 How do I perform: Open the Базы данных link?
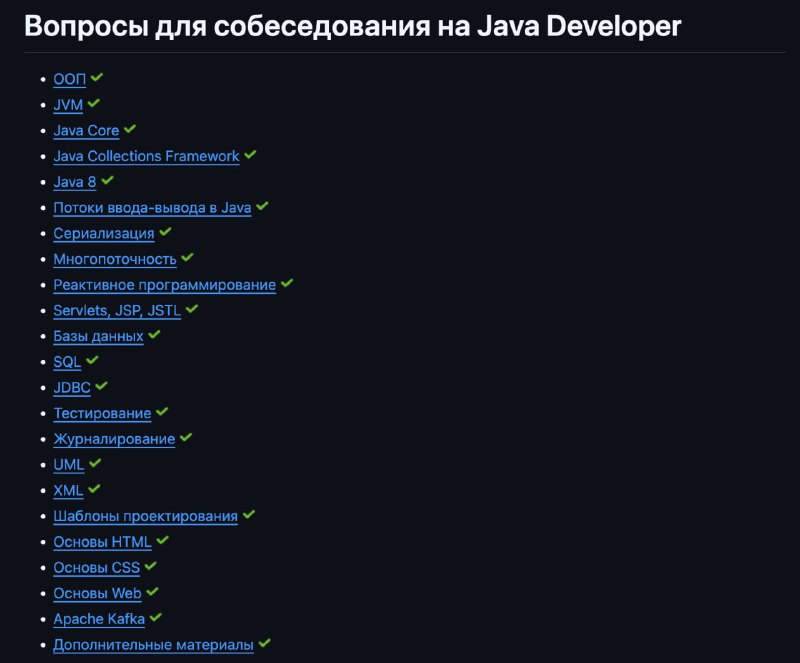(98, 336)
